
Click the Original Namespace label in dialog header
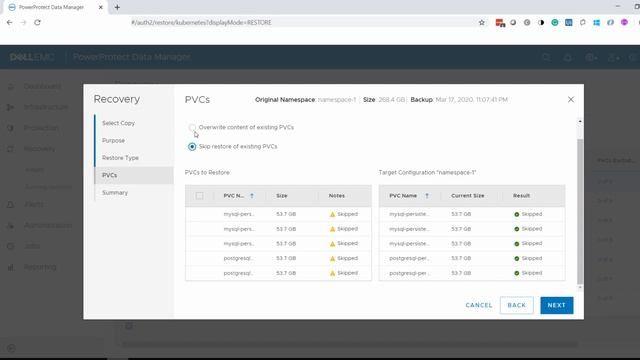point(285,100)
